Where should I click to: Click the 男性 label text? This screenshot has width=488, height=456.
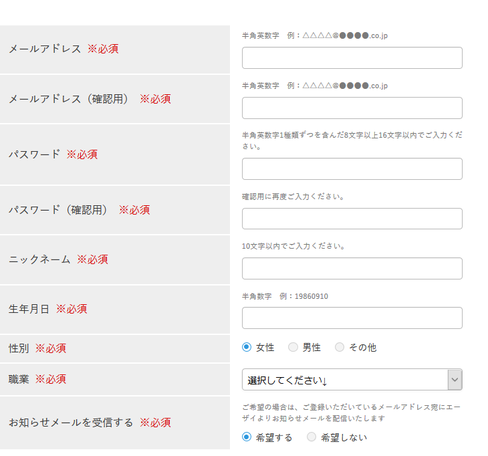point(311,348)
